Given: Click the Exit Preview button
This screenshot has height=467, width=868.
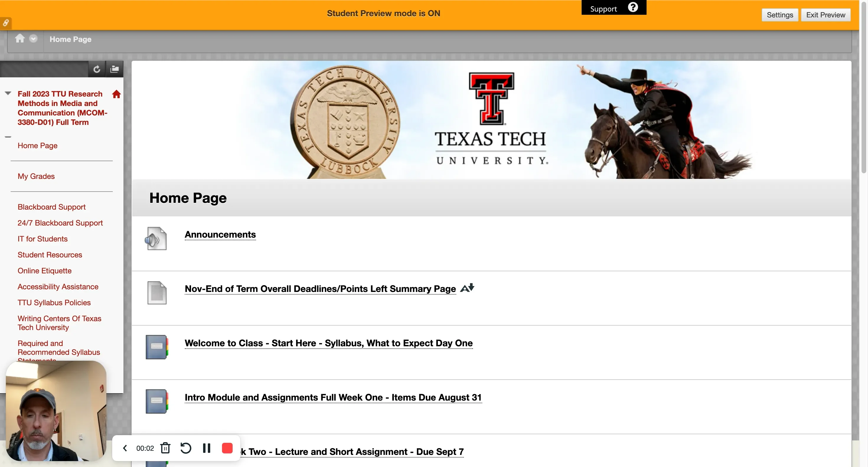Looking at the screenshot, I should click(x=825, y=15).
